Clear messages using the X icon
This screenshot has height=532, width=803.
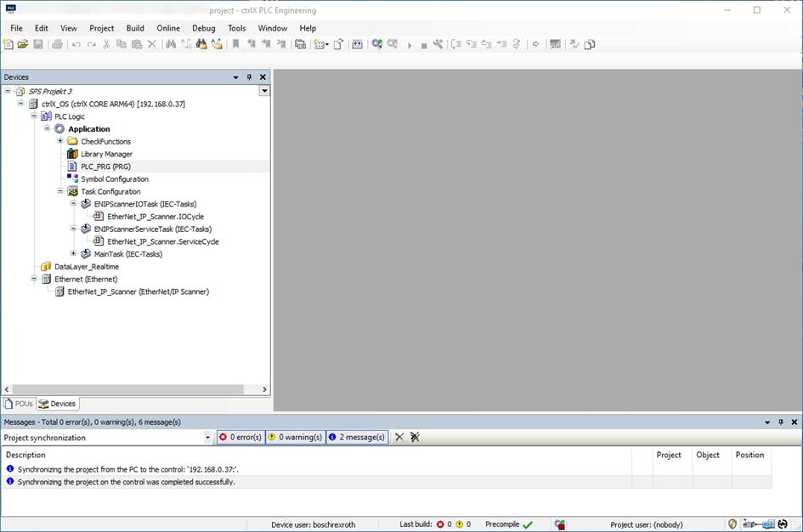tap(399, 437)
